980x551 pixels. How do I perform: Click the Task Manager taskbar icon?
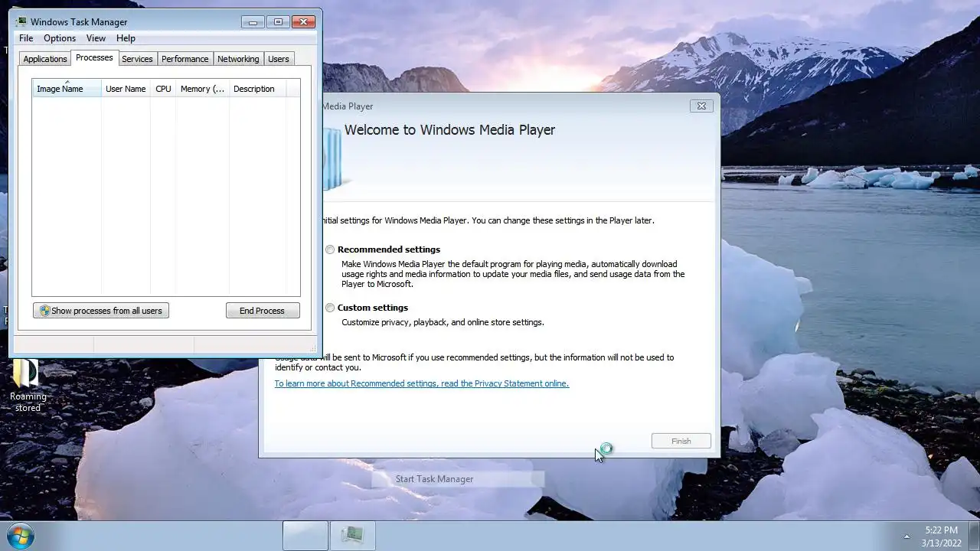click(352, 536)
